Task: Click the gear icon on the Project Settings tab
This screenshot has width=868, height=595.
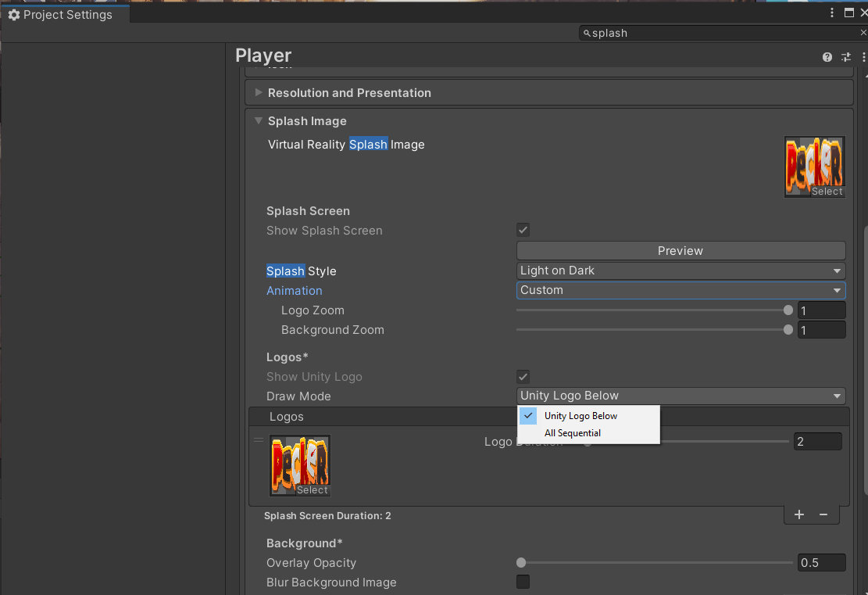Action: click(13, 13)
